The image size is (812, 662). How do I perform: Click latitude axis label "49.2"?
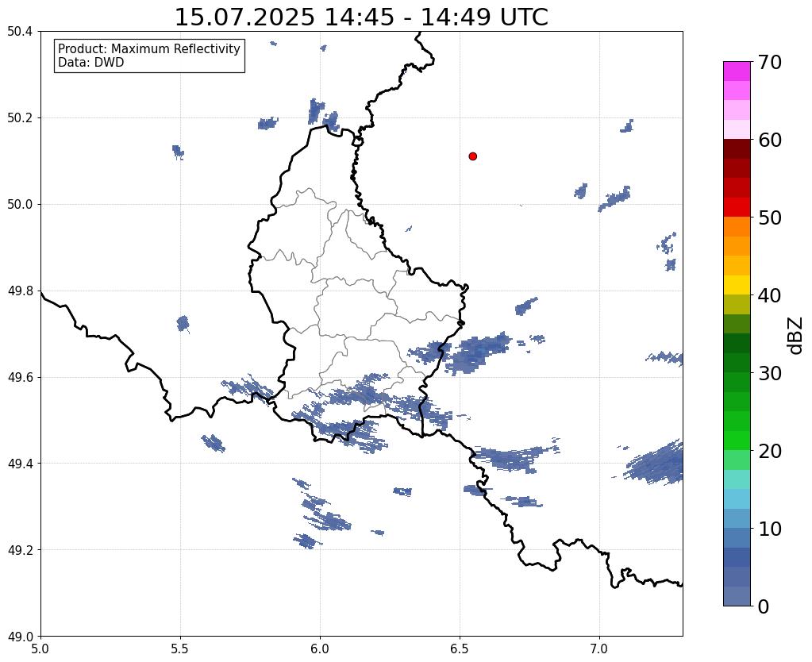coord(20,550)
